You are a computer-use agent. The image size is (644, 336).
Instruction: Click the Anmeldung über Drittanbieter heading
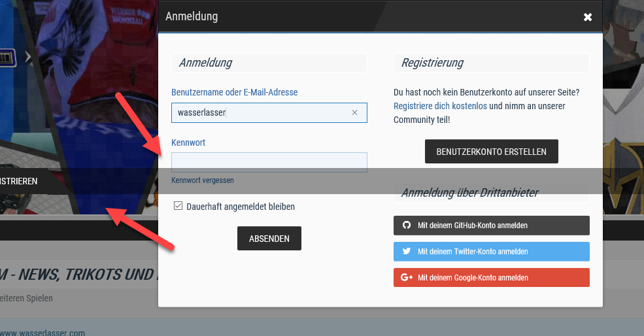pos(469,193)
